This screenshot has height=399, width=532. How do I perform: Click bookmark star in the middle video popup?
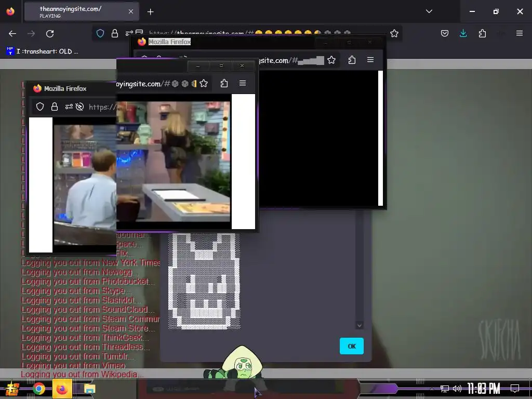[204, 84]
